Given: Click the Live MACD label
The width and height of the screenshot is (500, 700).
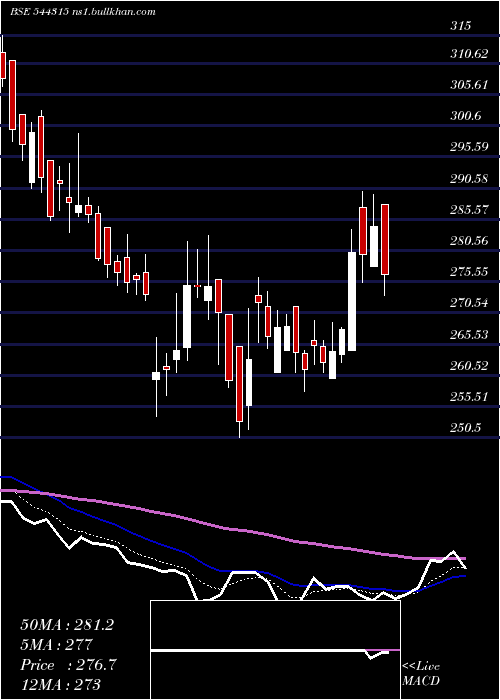Looking at the screenshot, I should (421, 673).
